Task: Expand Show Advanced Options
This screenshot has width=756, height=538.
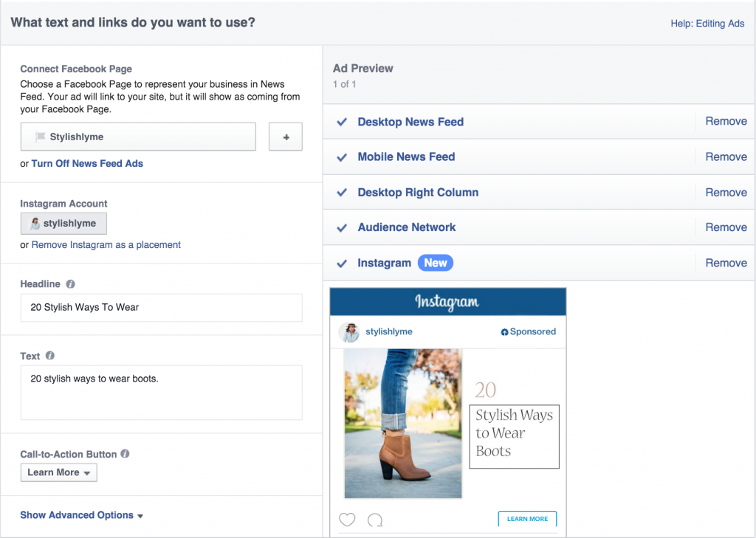Action: pyautogui.click(x=81, y=515)
